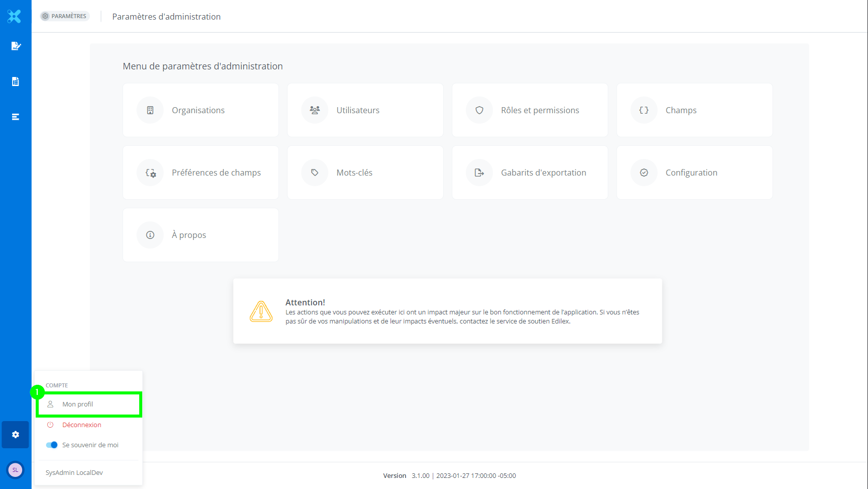Click the Mots-clés tag icon
The width and height of the screenshot is (868, 489).
tap(315, 173)
